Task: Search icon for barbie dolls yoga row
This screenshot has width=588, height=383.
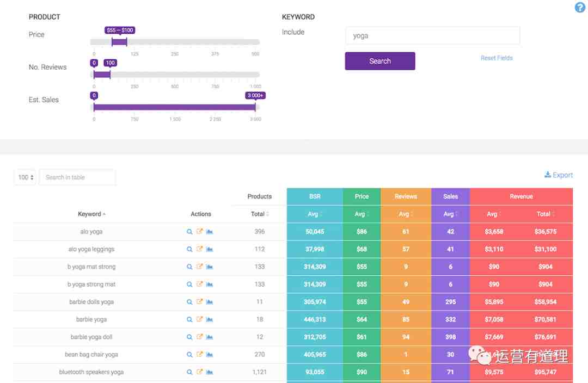Action: pyautogui.click(x=189, y=302)
